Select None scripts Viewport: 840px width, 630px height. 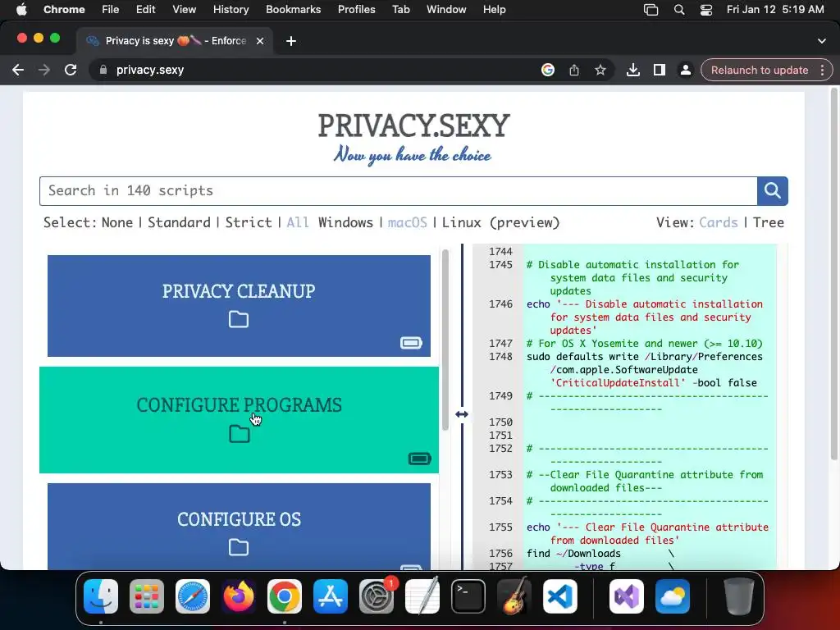pos(116,222)
